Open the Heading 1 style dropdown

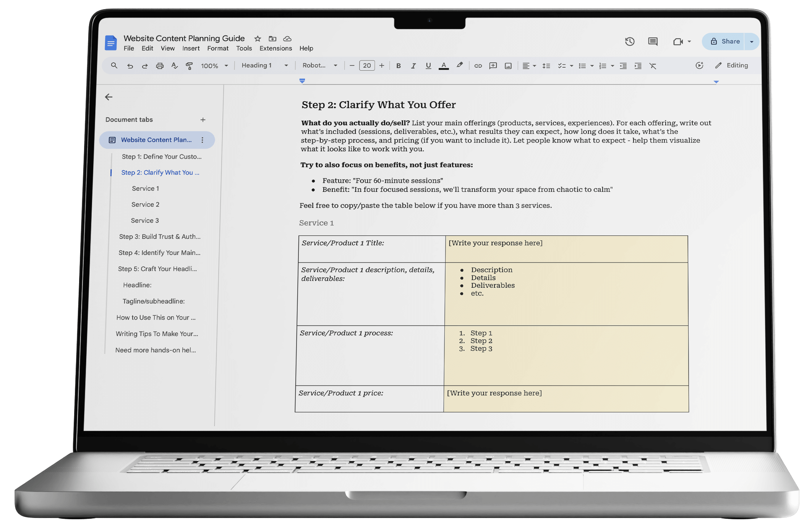click(264, 65)
